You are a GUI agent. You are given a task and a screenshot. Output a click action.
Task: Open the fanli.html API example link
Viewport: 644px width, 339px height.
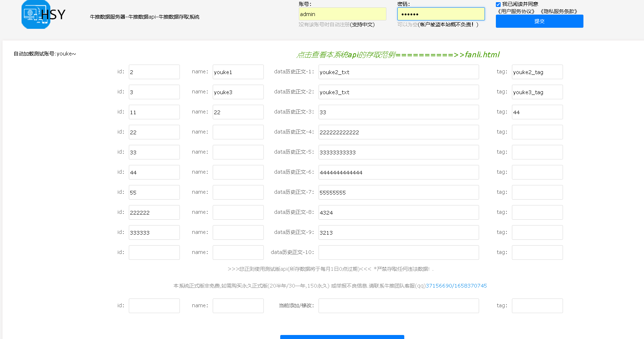point(398,55)
